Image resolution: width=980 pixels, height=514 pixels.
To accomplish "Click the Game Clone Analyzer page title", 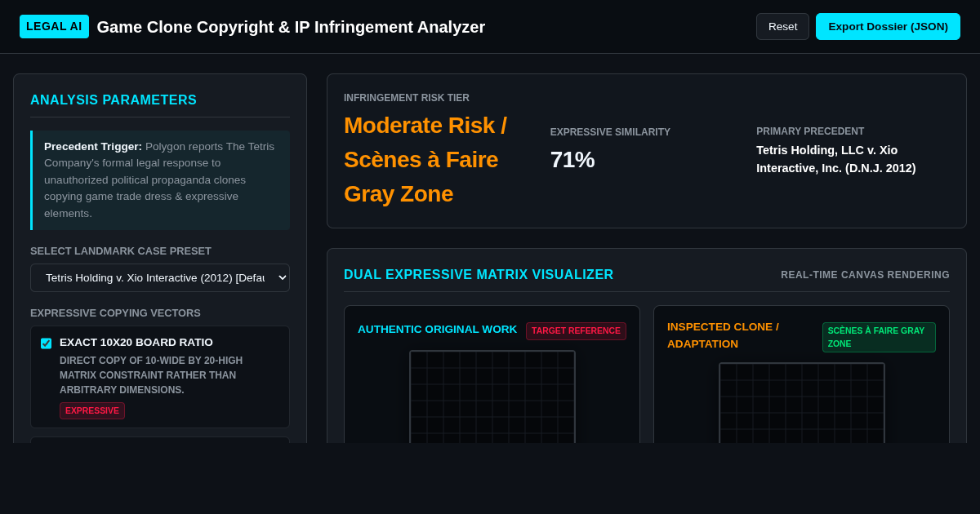I will coord(291,27).
